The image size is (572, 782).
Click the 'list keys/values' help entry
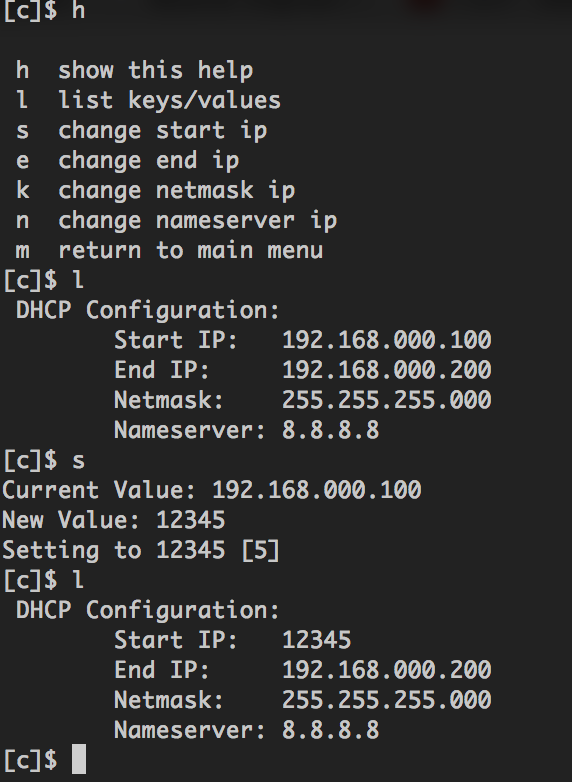coord(148,100)
